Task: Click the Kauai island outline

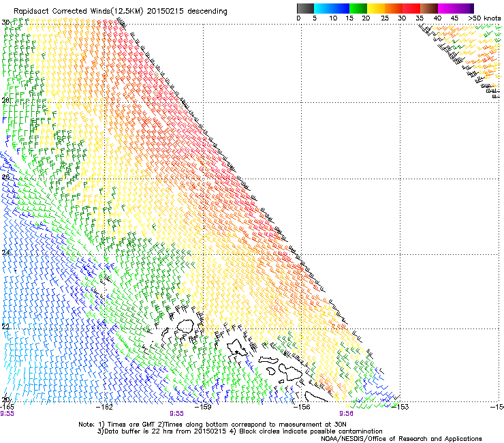Action: point(185,326)
